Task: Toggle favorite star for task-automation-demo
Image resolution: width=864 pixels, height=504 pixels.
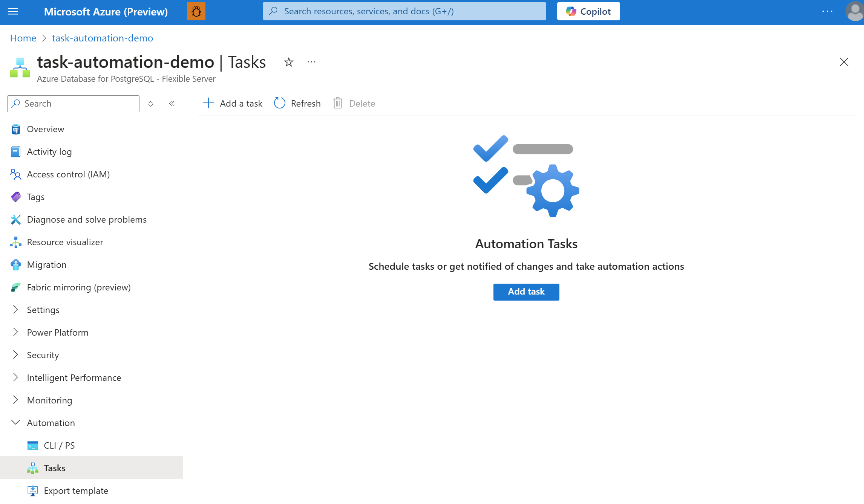Action: pos(288,62)
